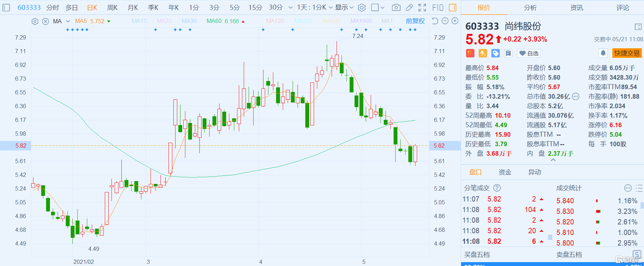
Task: Select the 15分 period
Action: (x=255, y=7)
